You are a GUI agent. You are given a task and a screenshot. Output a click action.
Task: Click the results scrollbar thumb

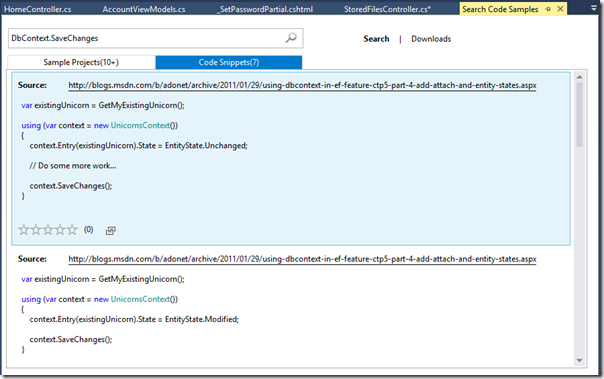(x=579, y=114)
